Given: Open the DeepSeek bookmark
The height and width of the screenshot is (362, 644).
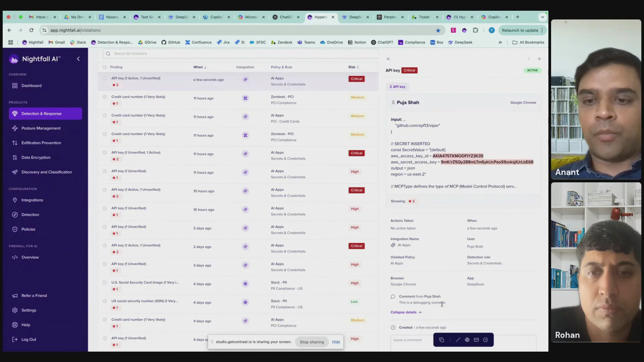Looking at the screenshot, I should 460,43.
